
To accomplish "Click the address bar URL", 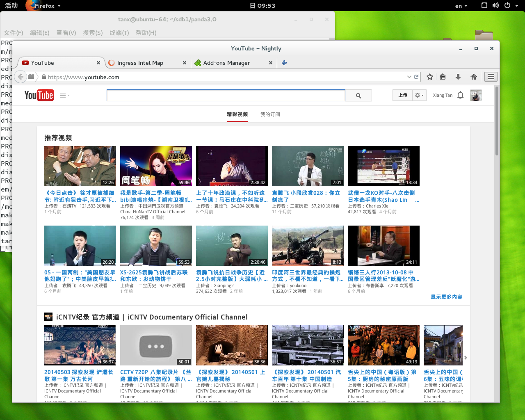I will (84, 77).
